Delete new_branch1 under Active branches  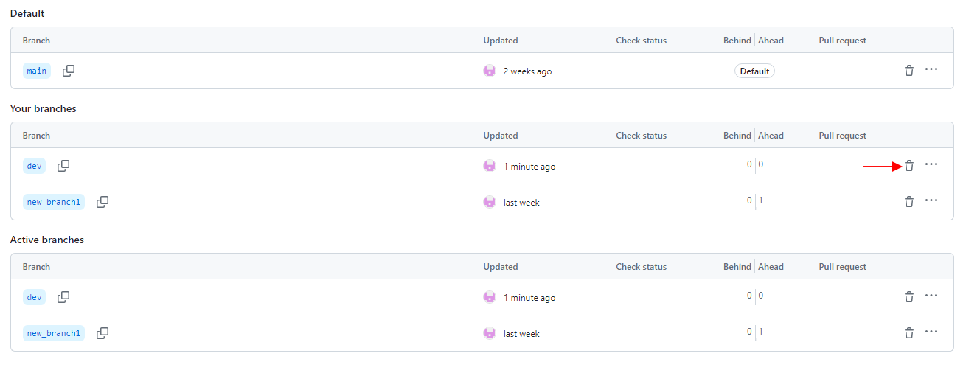pyautogui.click(x=909, y=333)
